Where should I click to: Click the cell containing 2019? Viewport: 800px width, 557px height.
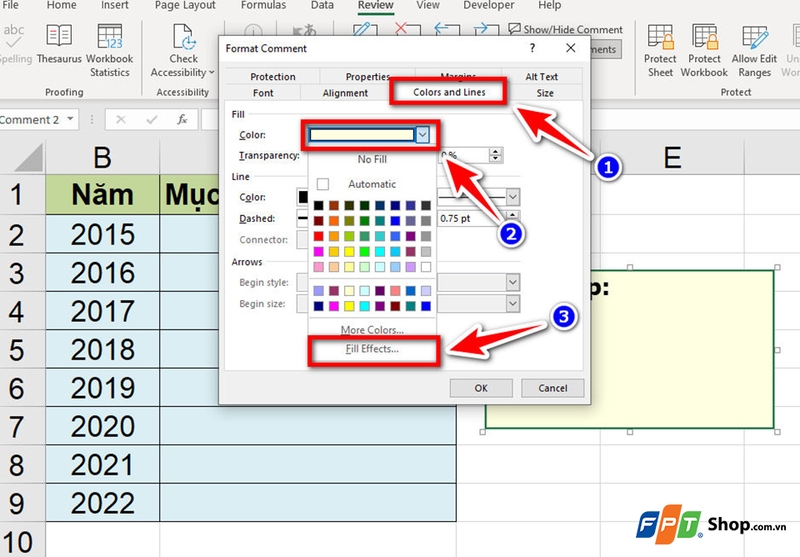[x=103, y=388]
